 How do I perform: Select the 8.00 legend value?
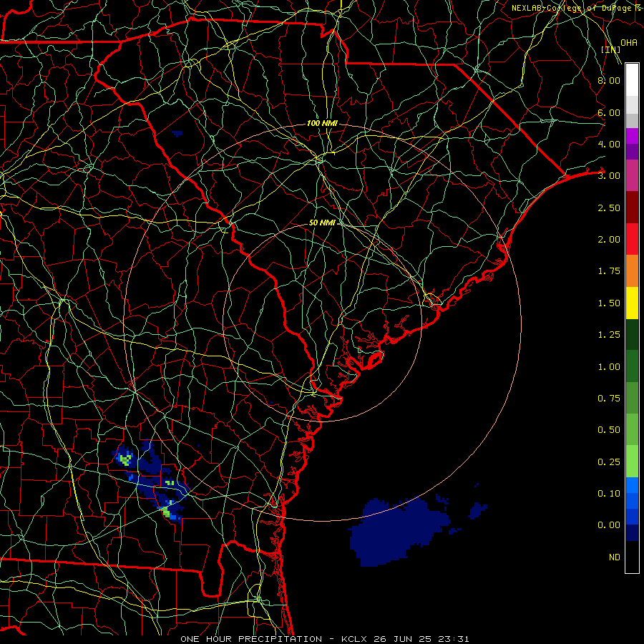[x=609, y=80]
